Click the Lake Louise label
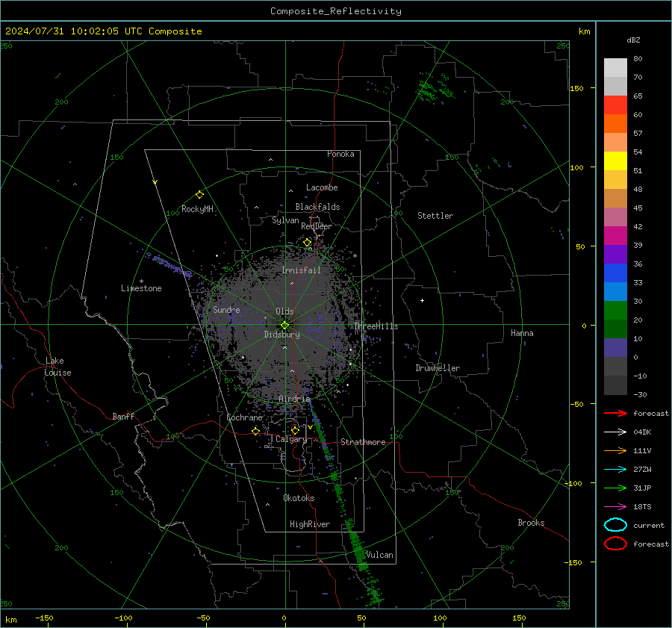This screenshot has height=628, width=672. 57,367
